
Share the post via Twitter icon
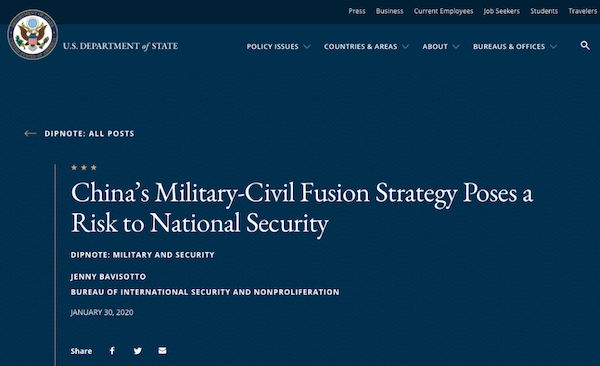point(138,351)
